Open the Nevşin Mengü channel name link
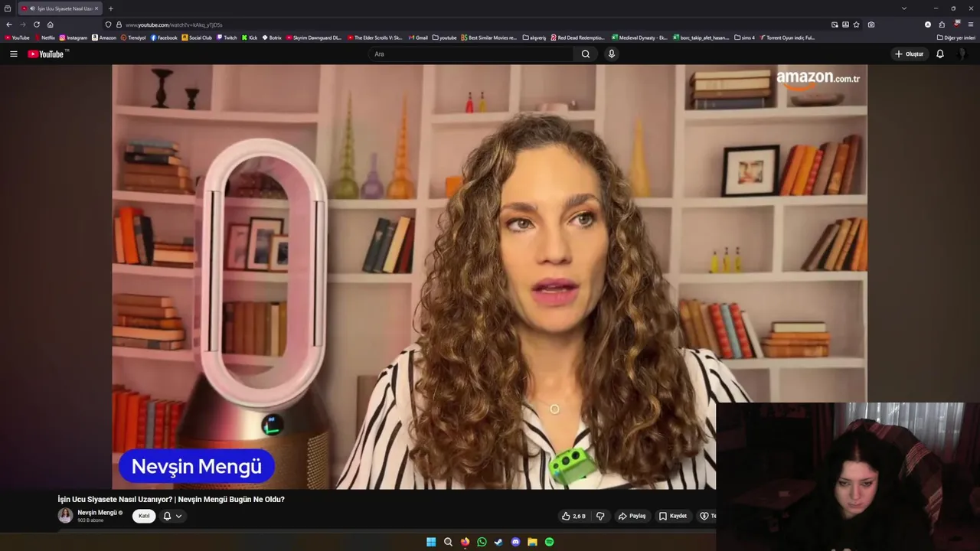980x551 pixels. click(97, 513)
